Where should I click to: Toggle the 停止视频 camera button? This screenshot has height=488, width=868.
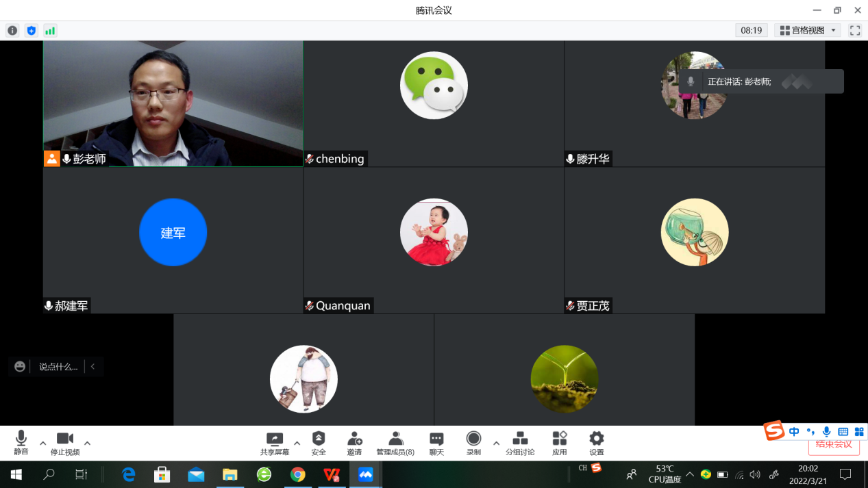[x=65, y=444]
